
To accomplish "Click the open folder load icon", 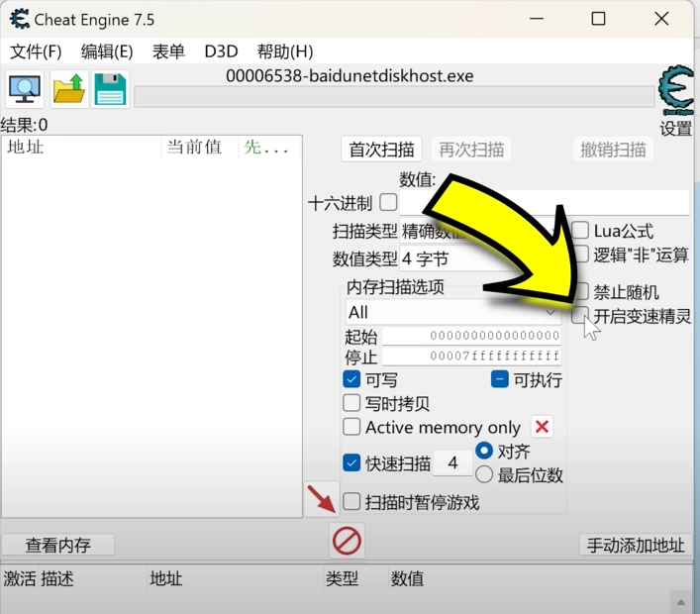I will (68, 90).
